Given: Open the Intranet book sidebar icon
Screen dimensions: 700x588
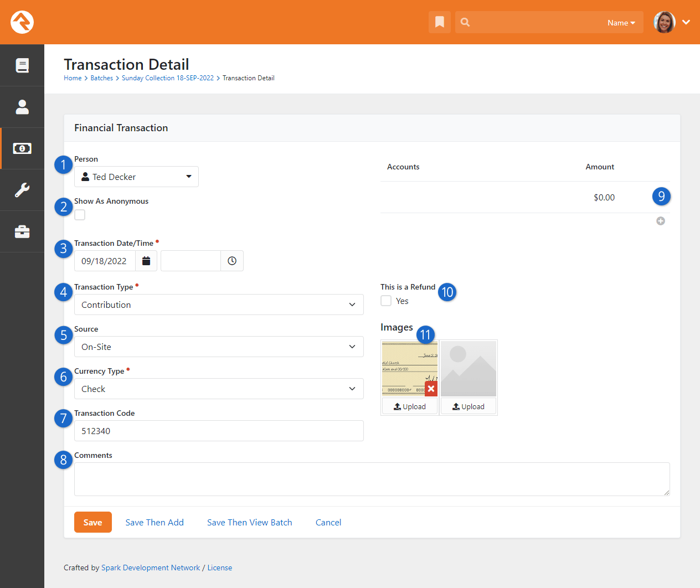Looking at the screenshot, I should [x=22, y=65].
